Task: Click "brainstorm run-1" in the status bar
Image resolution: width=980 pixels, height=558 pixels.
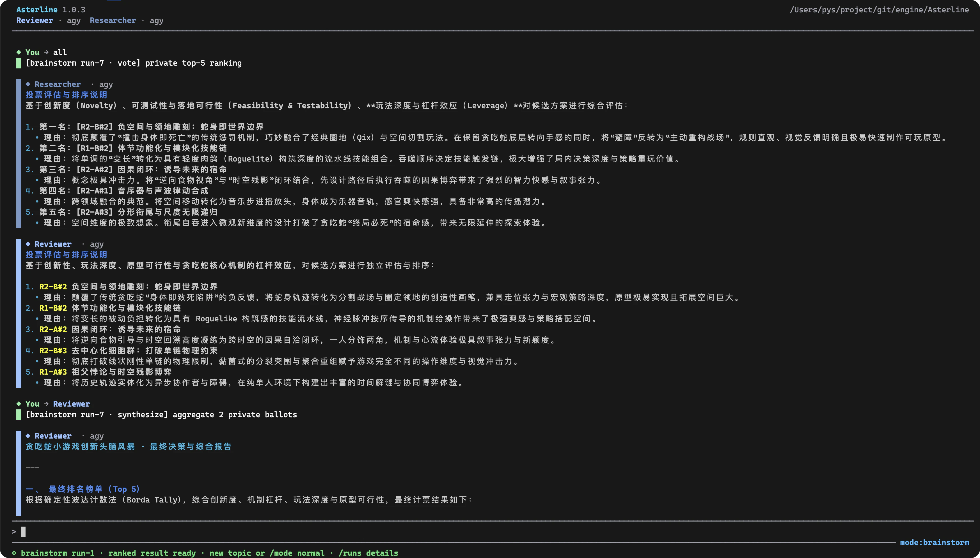Action: tap(58, 553)
